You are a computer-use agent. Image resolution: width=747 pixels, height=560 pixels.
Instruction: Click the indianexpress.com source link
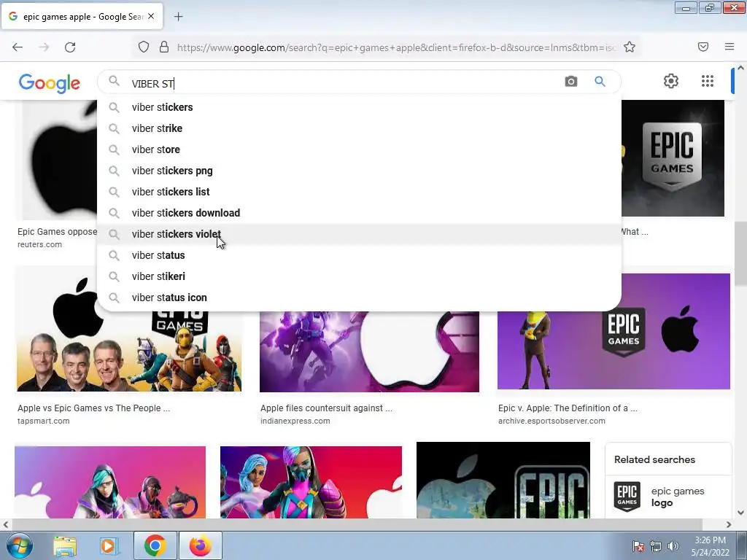[x=295, y=421]
